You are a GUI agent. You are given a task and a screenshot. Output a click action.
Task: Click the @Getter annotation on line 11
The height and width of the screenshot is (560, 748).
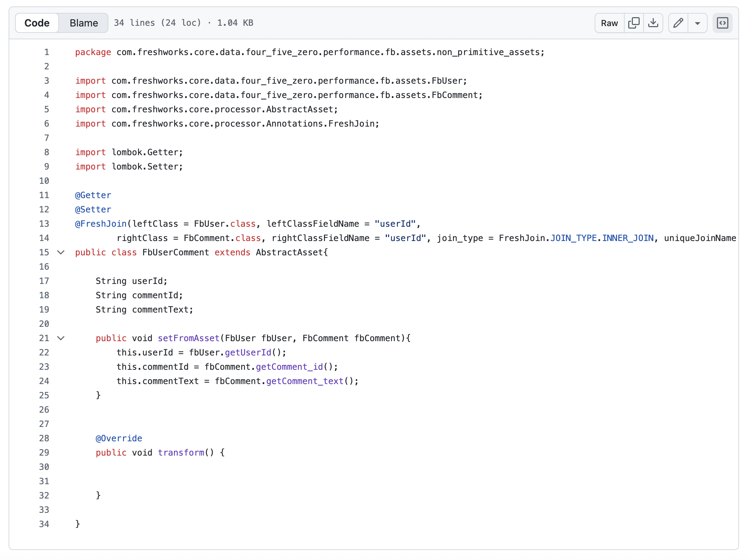click(93, 195)
